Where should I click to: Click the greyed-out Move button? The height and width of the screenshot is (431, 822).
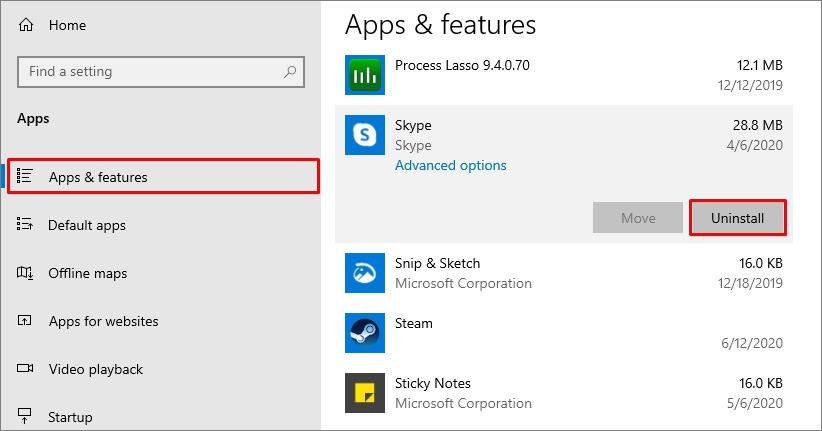click(637, 218)
